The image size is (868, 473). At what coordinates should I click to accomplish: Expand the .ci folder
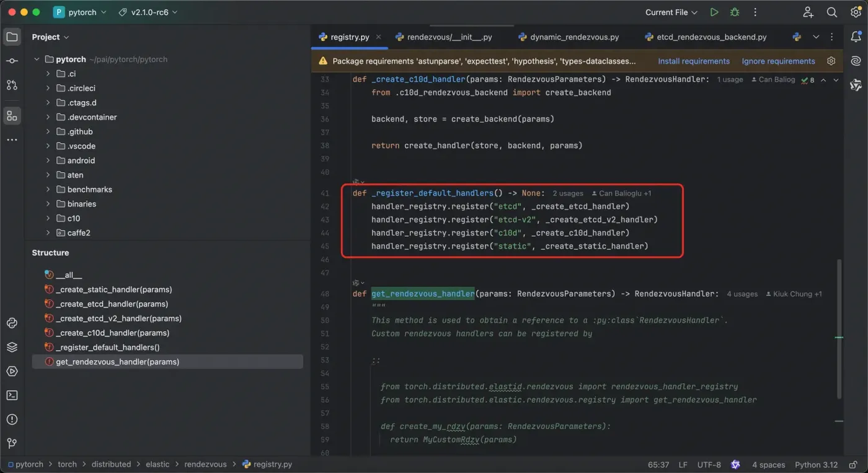(48, 74)
